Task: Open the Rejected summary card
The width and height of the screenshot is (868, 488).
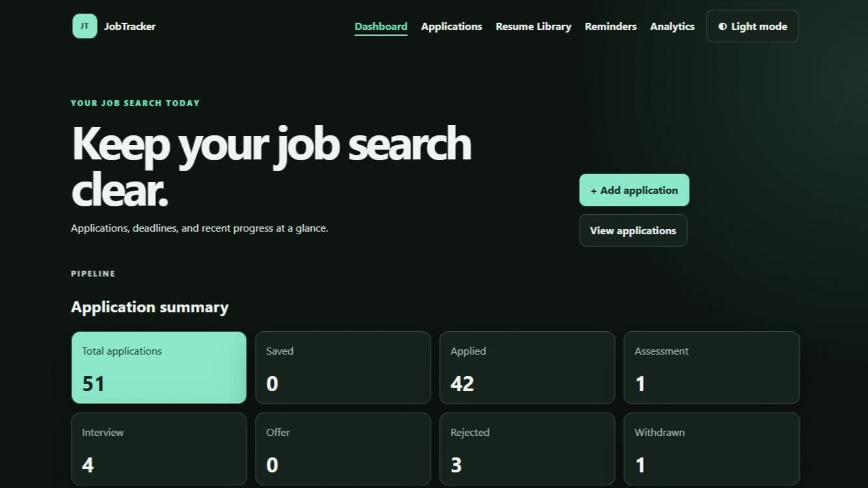Action: coord(527,449)
